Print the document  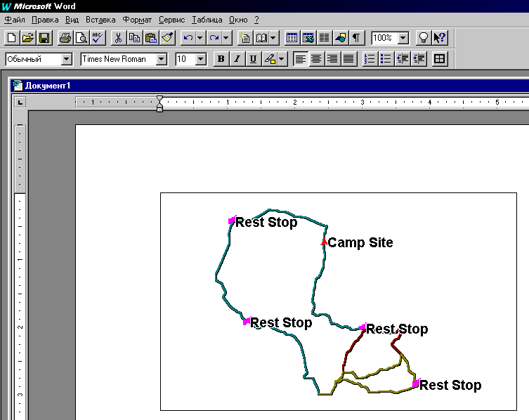pos(65,38)
